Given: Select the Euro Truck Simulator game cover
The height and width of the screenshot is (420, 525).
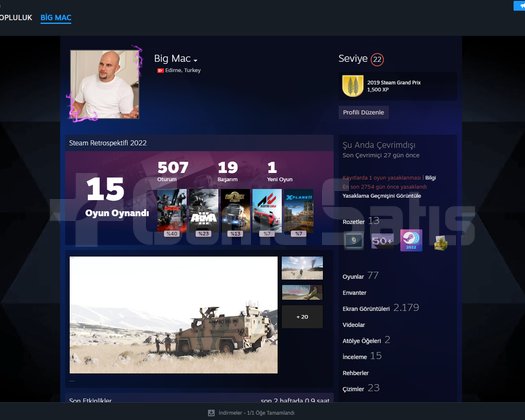Looking at the screenshot, I should [x=235, y=211].
